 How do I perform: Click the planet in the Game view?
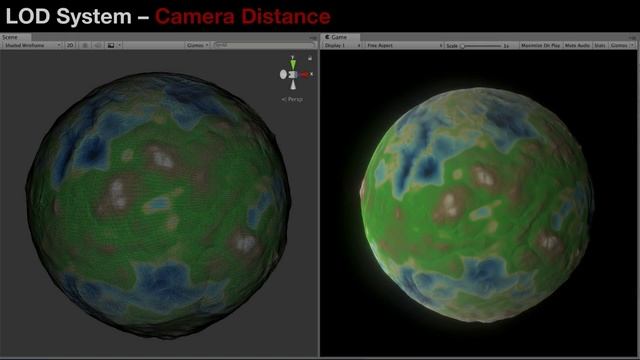pyautogui.click(x=476, y=204)
